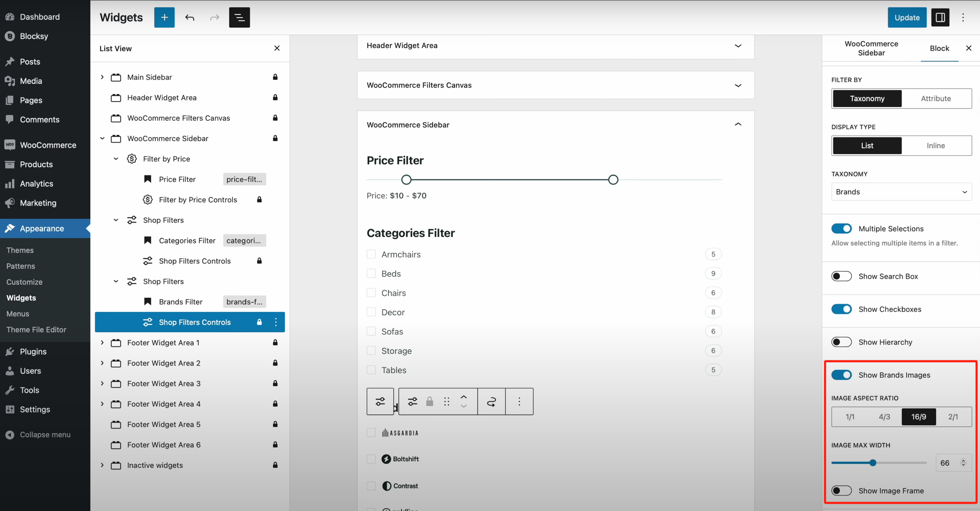Click the Image Max Width slider handle

coord(873,463)
